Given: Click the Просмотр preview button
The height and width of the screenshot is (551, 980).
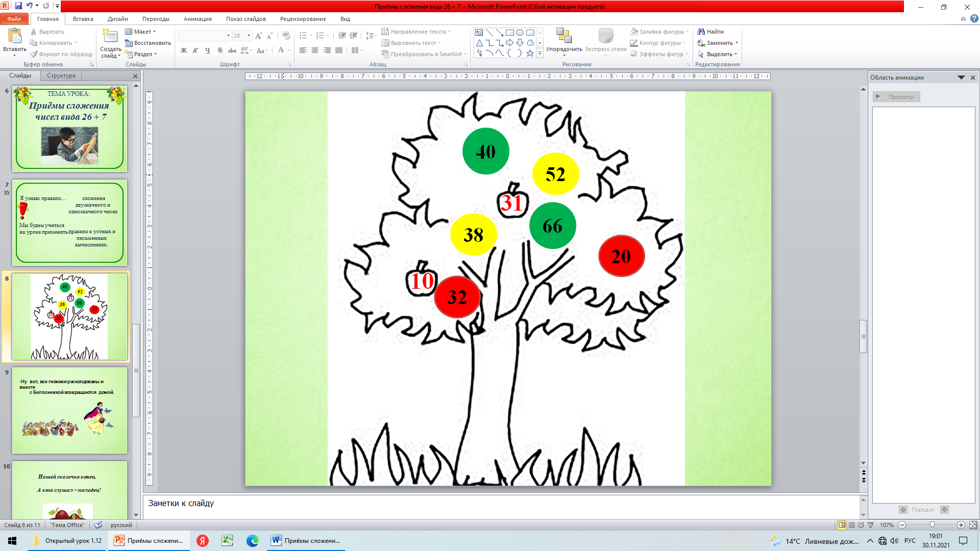Looking at the screenshot, I should pos(896,97).
